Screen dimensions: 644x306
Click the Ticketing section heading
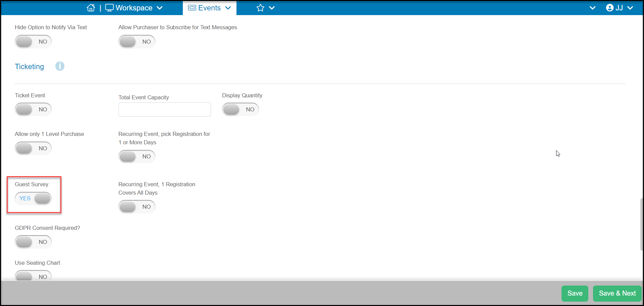coord(30,66)
